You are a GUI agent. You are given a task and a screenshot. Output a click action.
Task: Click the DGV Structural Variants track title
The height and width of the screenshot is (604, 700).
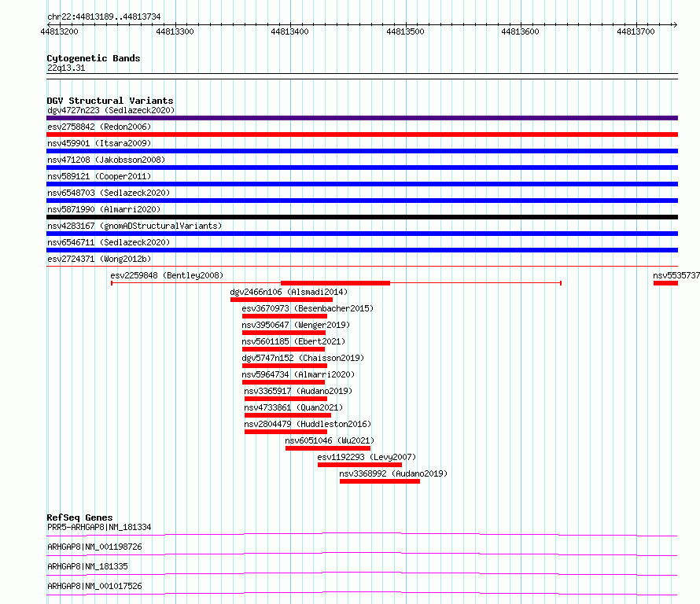click(x=110, y=101)
